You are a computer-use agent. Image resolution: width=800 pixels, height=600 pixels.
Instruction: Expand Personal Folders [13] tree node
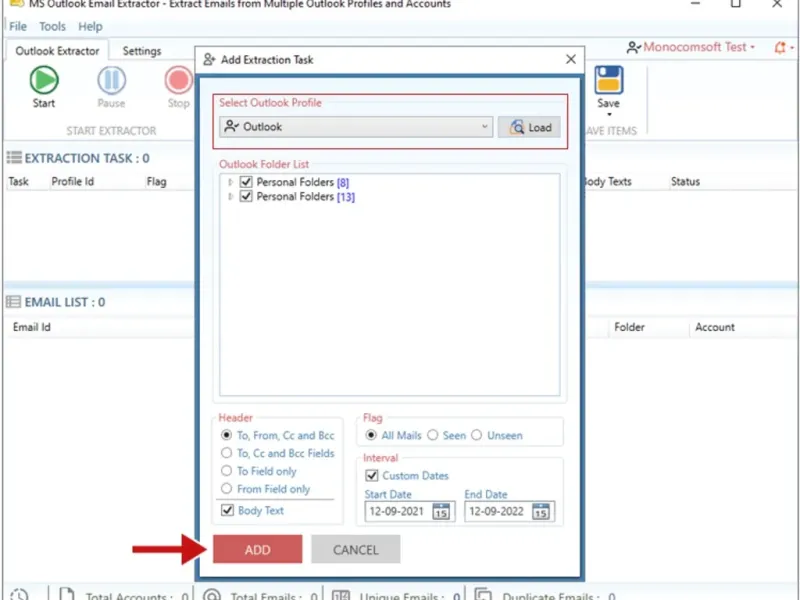230,196
